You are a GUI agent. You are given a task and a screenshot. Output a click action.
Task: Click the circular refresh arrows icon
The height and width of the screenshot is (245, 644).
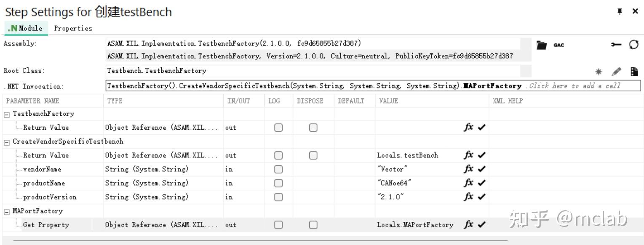pos(633,45)
